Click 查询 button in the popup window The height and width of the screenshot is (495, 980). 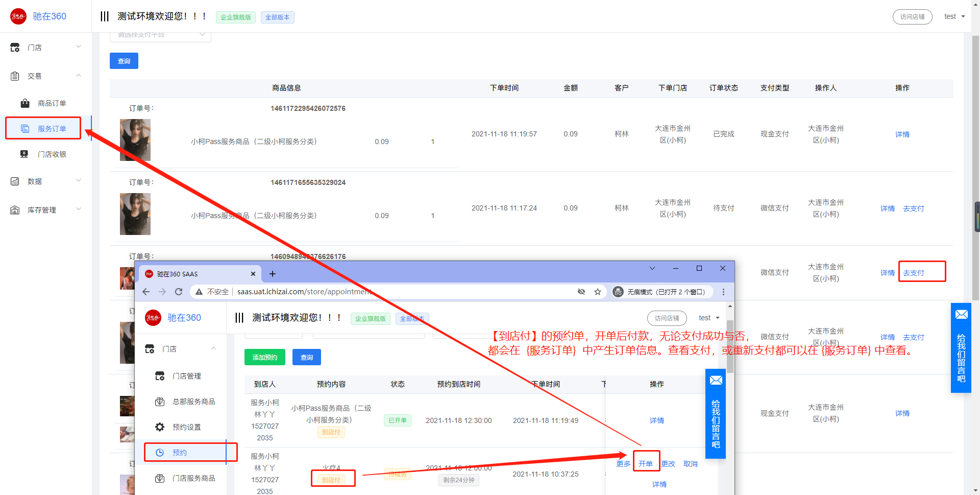[307, 357]
